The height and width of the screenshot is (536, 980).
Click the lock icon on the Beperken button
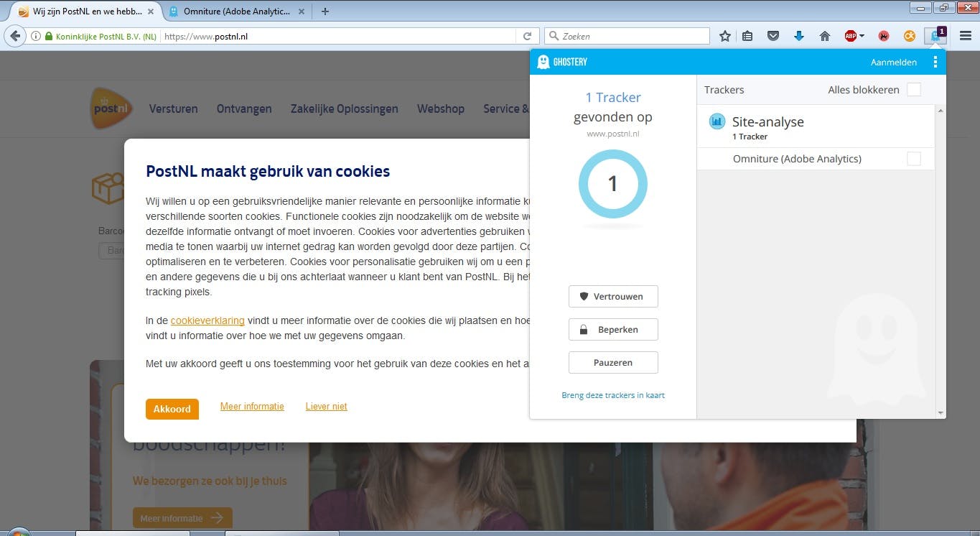584,330
